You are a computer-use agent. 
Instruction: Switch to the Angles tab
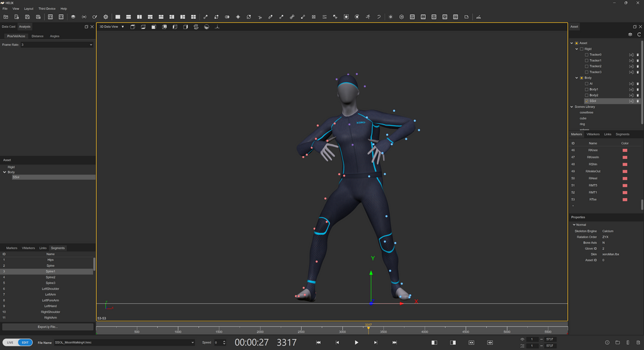tap(55, 36)
